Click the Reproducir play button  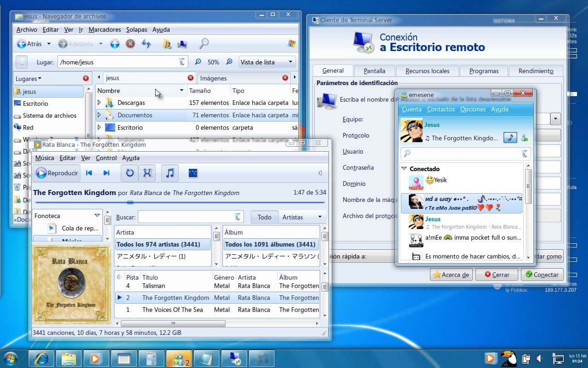click(x=57, y=173)
